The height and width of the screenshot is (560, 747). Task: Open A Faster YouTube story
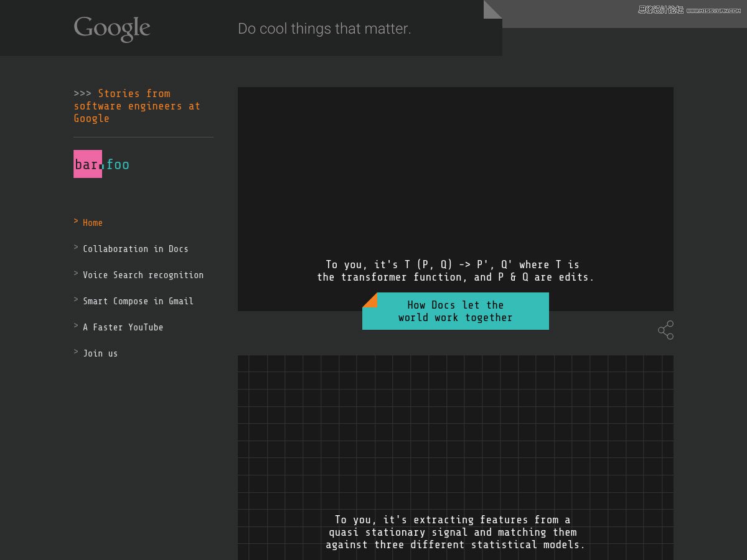pos(123,327)
